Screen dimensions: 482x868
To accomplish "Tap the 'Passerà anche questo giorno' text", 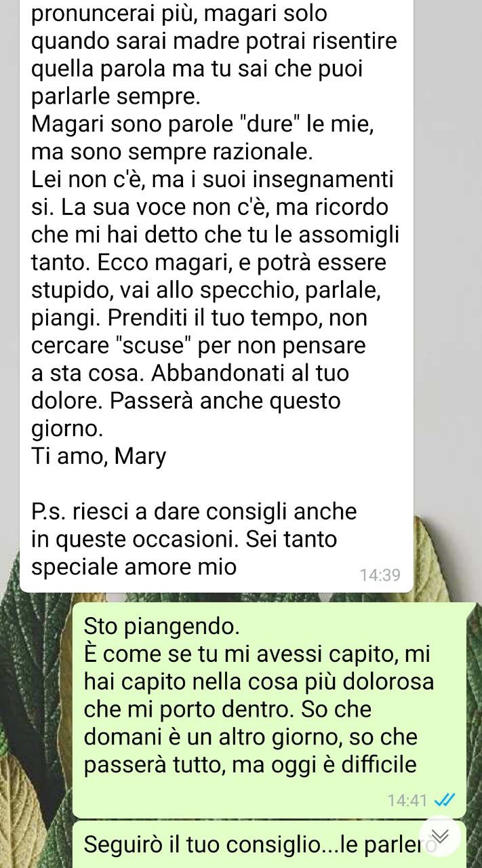I will coord(186,414).
